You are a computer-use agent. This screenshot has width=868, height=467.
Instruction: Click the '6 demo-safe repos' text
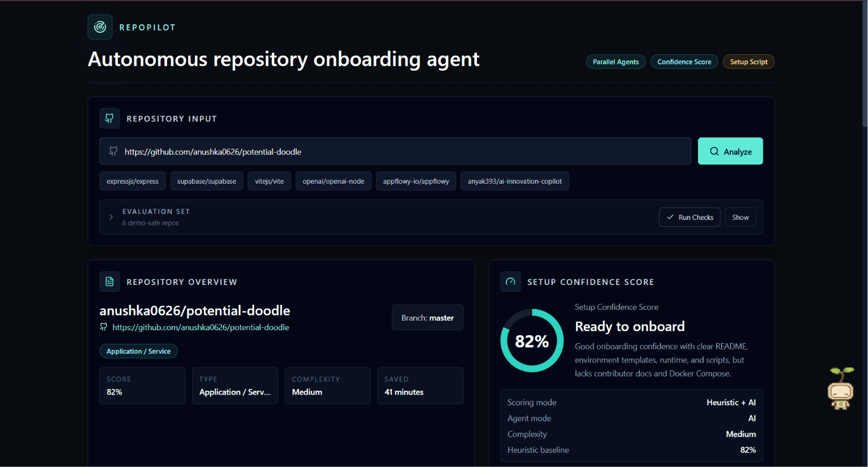150,223
